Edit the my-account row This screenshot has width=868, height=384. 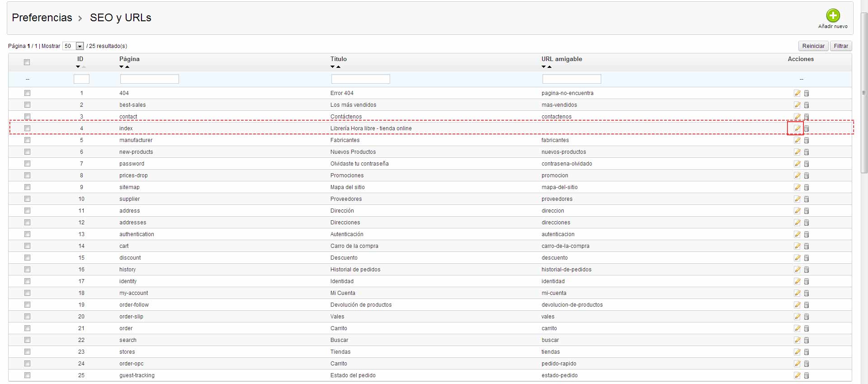(797, 293)
